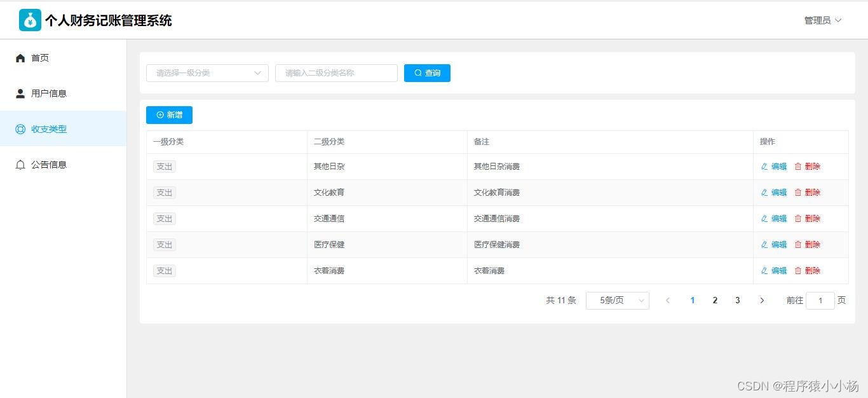Viewport: 868px width, 398px height.
Task: Select 收支类型 in the sidebar
Action: 64,129
